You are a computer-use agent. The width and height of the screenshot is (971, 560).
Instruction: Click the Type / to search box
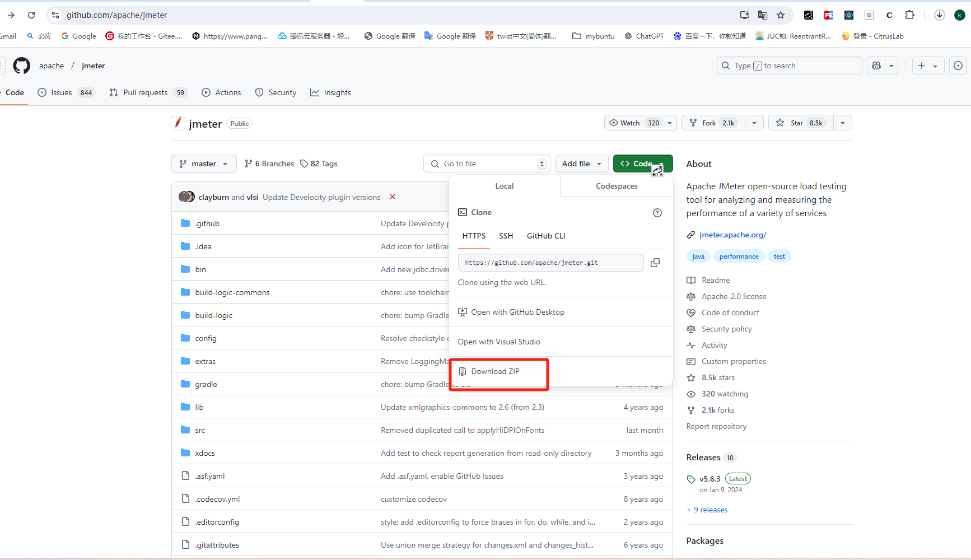pyautogui.click(x=789, y=66)
